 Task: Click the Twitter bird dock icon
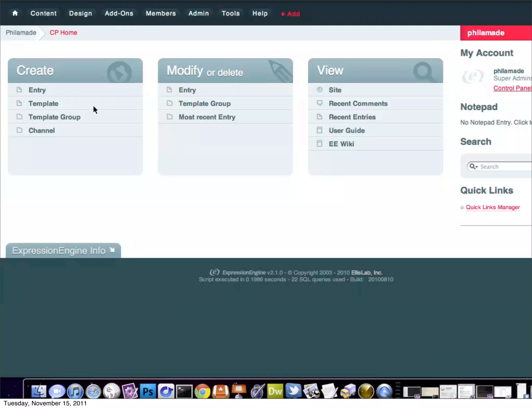[294, 391]
